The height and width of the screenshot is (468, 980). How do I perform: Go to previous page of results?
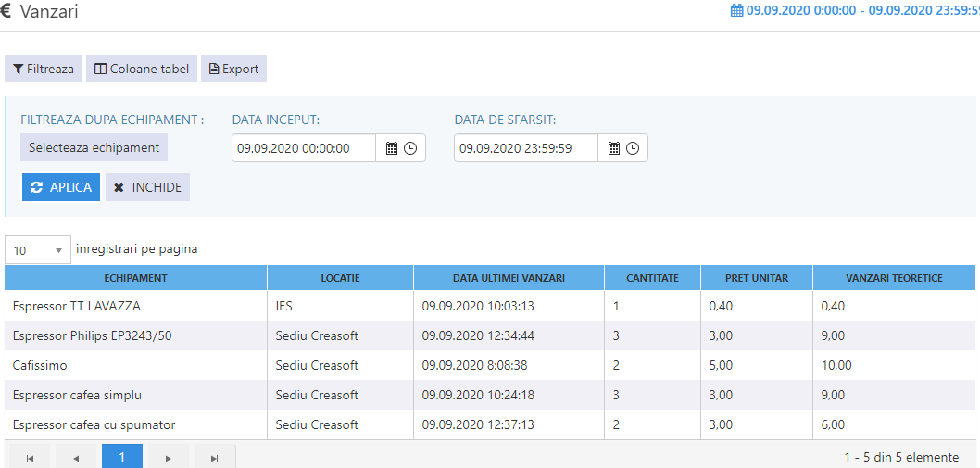76,458
